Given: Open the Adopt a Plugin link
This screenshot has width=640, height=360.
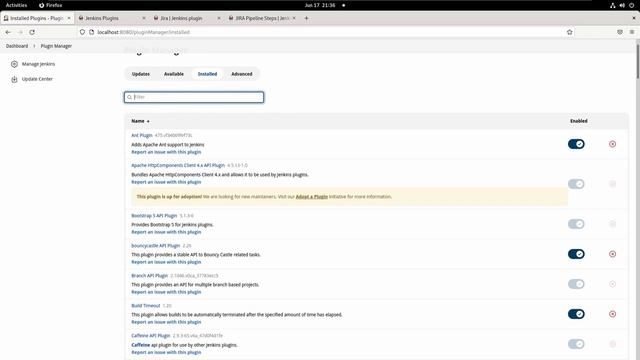Looking at the screenshot, I should pyautogui.click(x=311, y=197).
